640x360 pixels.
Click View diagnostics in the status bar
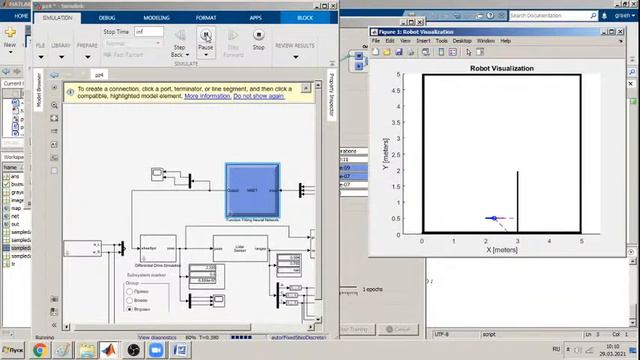158,338
